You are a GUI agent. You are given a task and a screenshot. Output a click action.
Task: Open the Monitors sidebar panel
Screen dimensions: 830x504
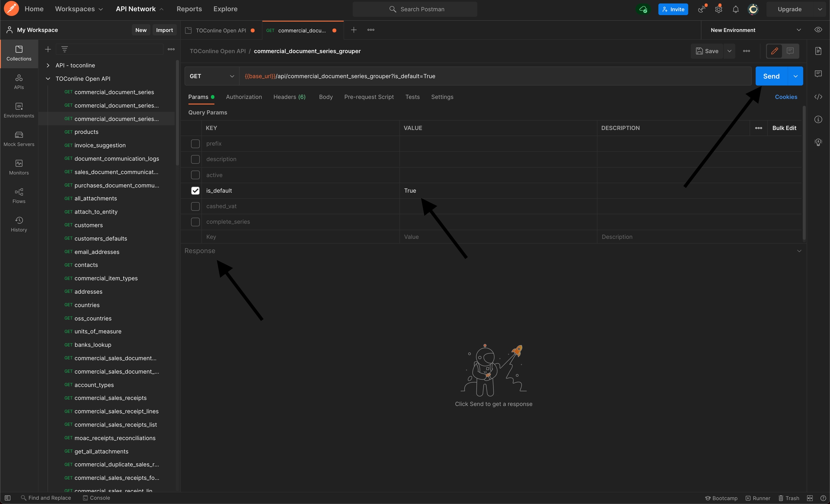coord(19,167)
